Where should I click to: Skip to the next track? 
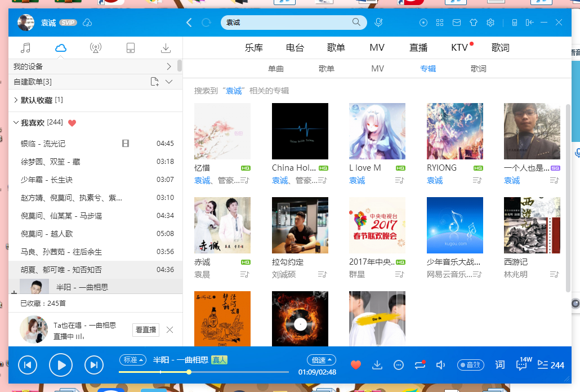pyautogui.click(x=94, y=365)
